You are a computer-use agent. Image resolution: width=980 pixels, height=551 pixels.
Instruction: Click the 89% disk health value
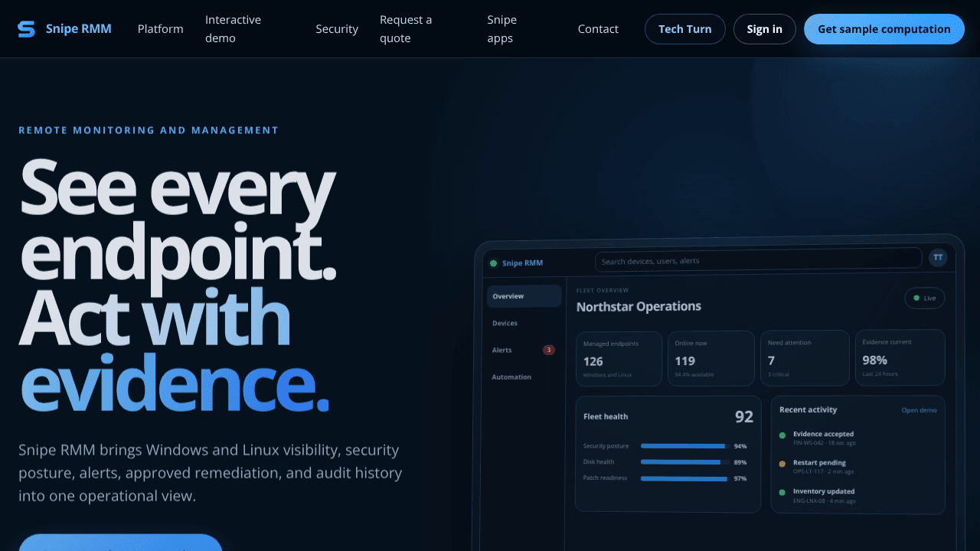tap(740, 462)
